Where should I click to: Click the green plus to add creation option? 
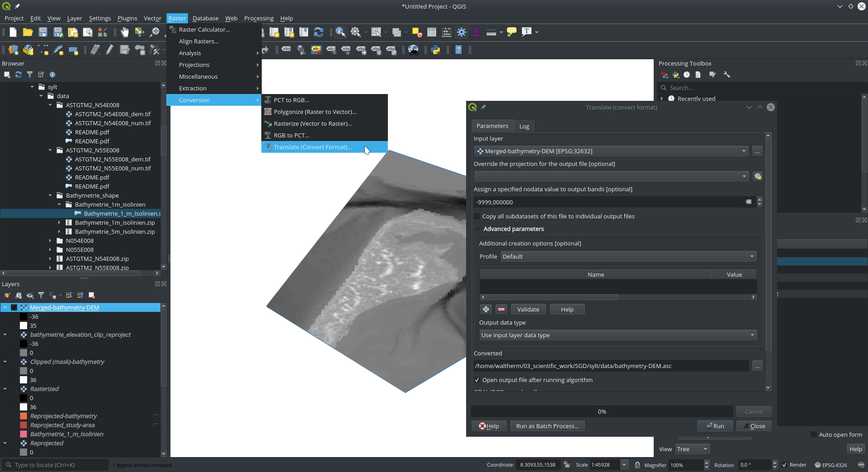[x=486, y=309]
